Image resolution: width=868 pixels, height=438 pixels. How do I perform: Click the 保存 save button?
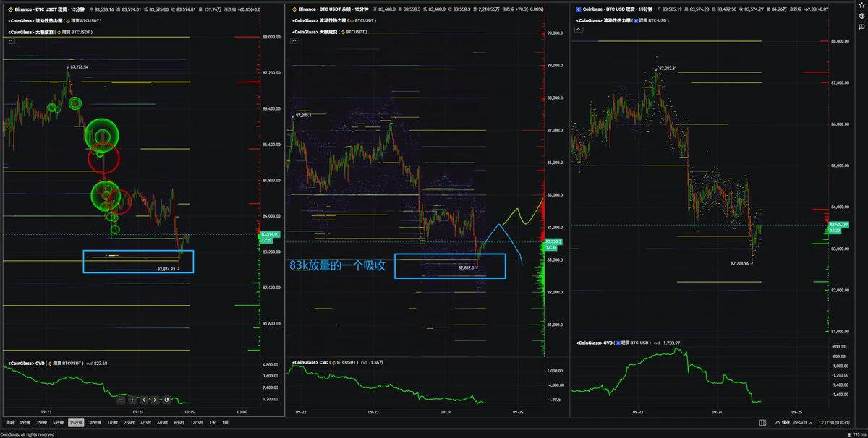pyautogui.click(x=786, y=423)
